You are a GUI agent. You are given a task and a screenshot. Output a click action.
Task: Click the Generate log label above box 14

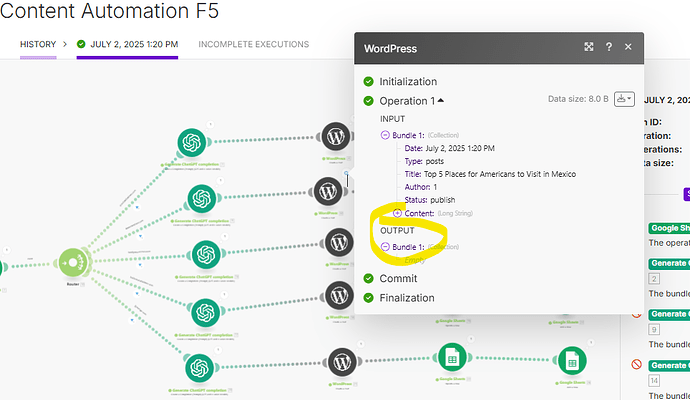[x=669, y=365]
